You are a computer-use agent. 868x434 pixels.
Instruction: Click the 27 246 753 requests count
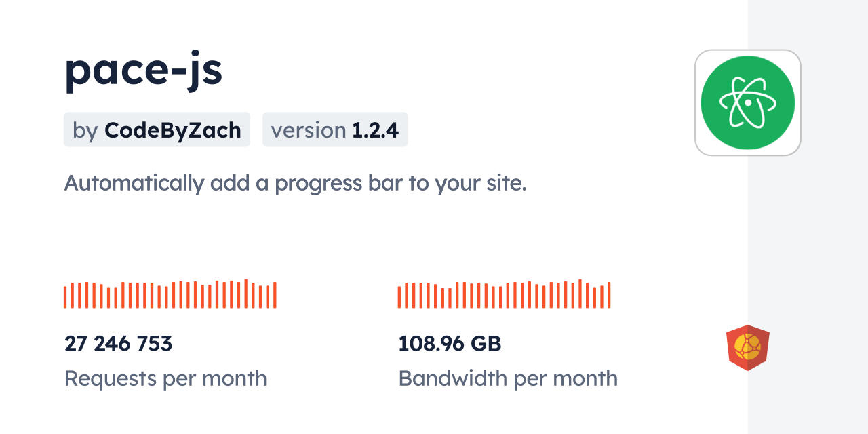[x=118, y=344]
